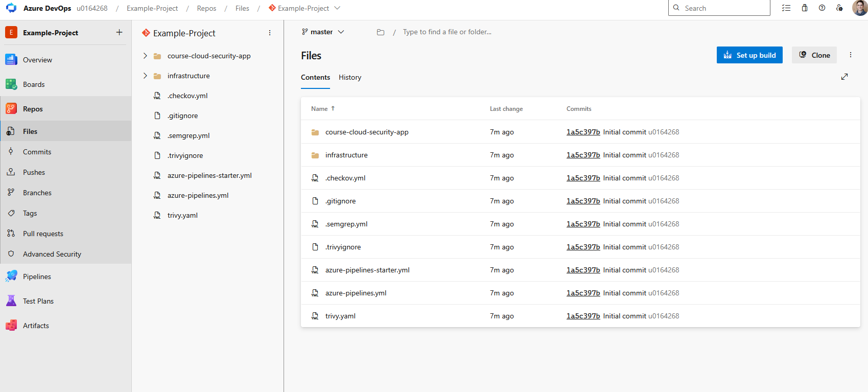Sort table by the Name column header
Viewport: 868px width, 392px height.
323,109
